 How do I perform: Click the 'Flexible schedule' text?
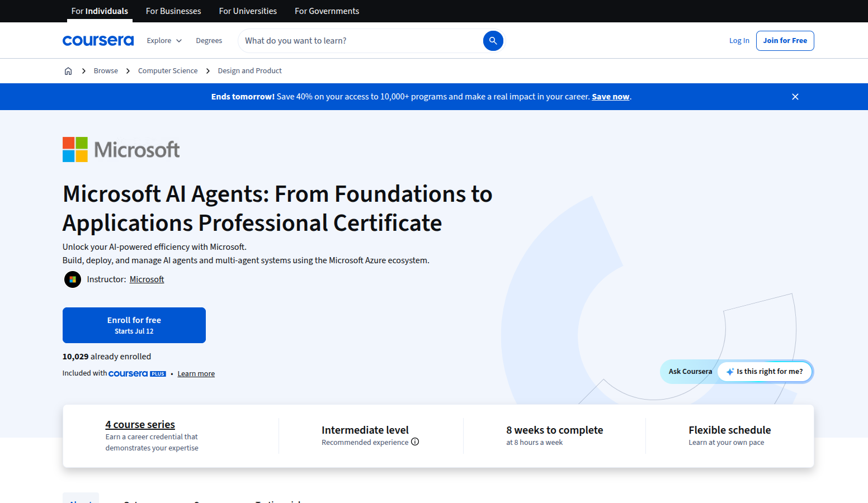[x=730, y=430]
